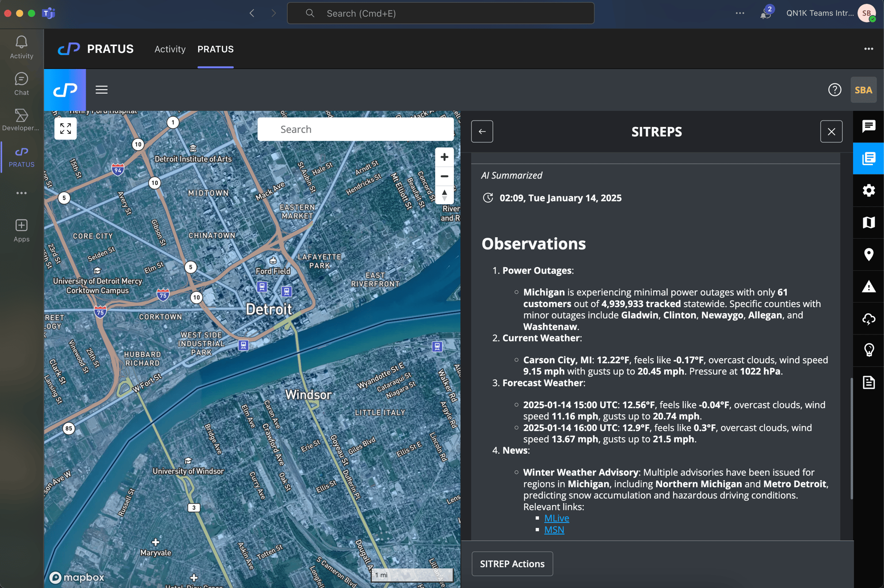Close the SITREPS panel
This screenshot has width=884, height=588.
pos(831,131)
